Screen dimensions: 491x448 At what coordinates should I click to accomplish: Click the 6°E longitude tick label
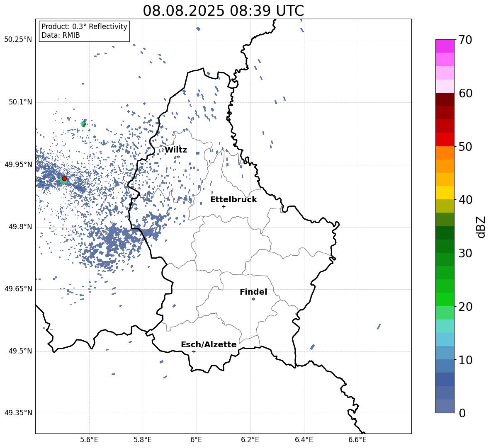point(196,440)
